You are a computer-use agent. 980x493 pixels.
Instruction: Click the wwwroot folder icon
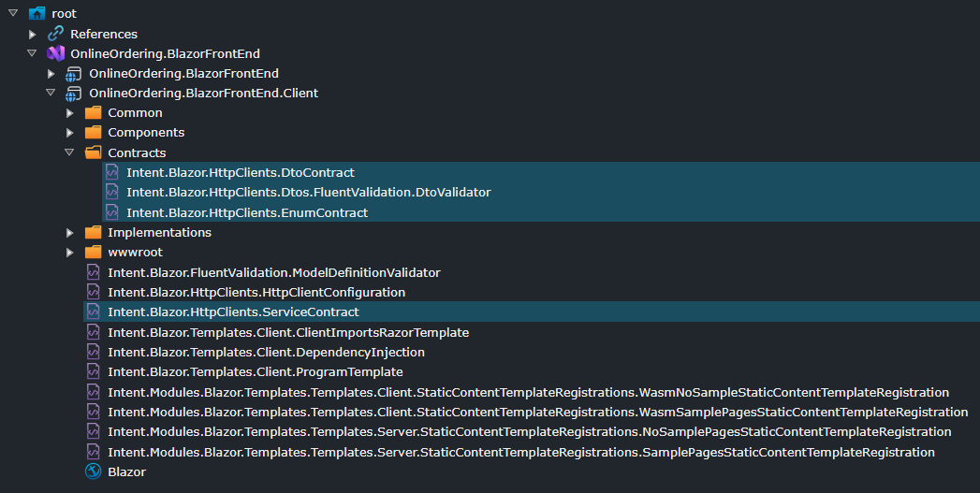[x=93, y=252]
